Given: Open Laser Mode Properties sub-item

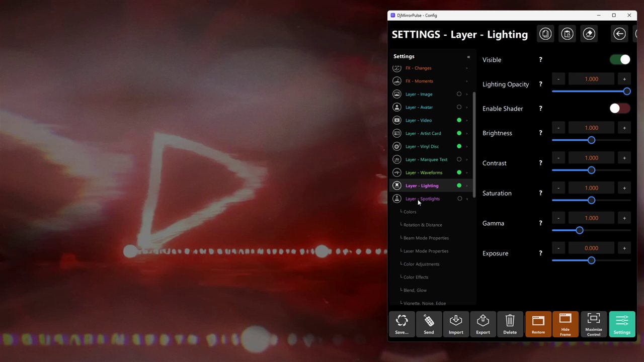Looking at the screenshot, I should point(426,251).
